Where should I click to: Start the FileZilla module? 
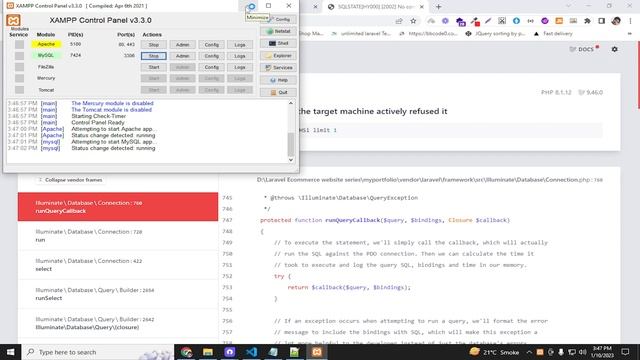[153, 67]
